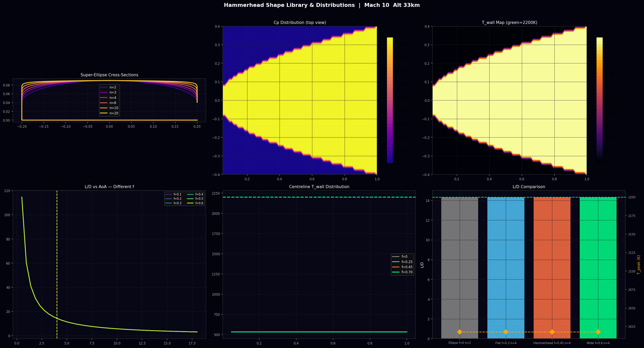Select the n=20 legend entry
The width and height of the screenshot is (644, 348).
click(x=109, y=113)
